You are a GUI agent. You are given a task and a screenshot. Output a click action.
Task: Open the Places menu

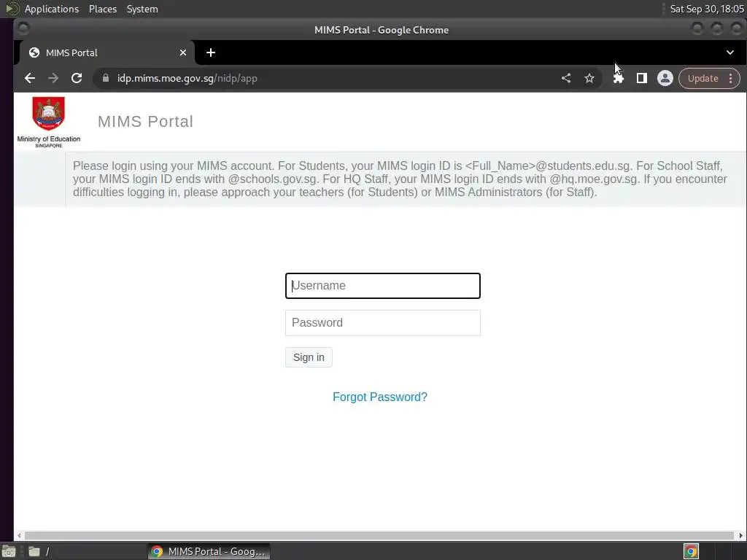[103, 9]
